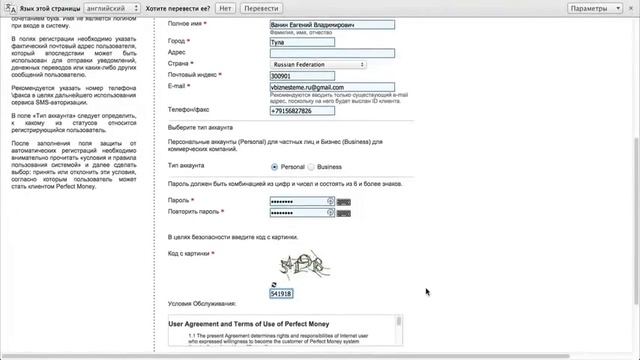Click the 'Условия Обслуживания:' label
The height and width of the screenshot is (360, 640).
(202, 304)
